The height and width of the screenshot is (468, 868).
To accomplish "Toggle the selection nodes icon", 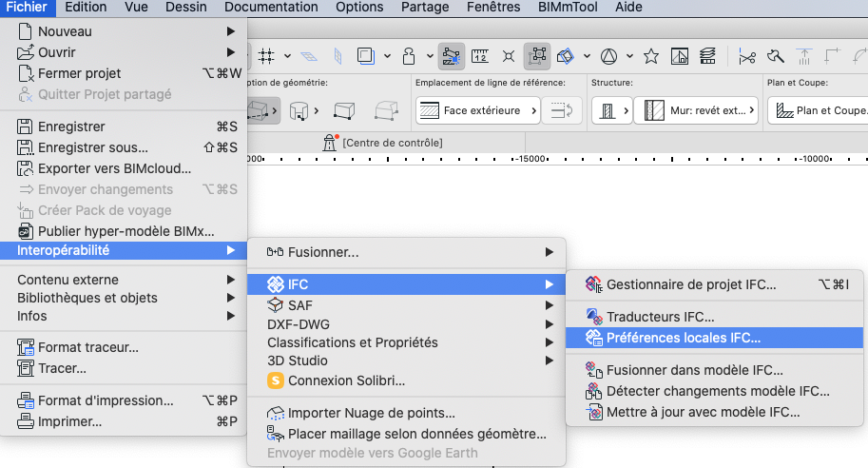I will (x=537, y=56).
